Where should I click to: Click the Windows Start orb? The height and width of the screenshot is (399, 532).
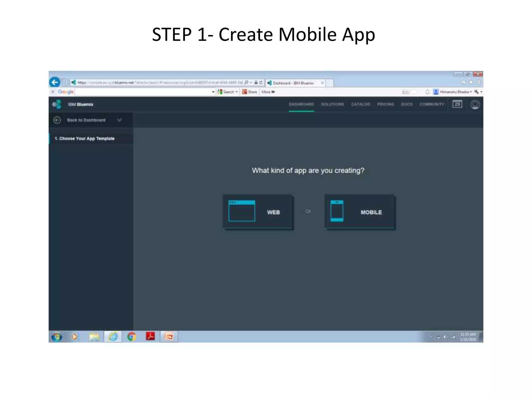[57, 337]
